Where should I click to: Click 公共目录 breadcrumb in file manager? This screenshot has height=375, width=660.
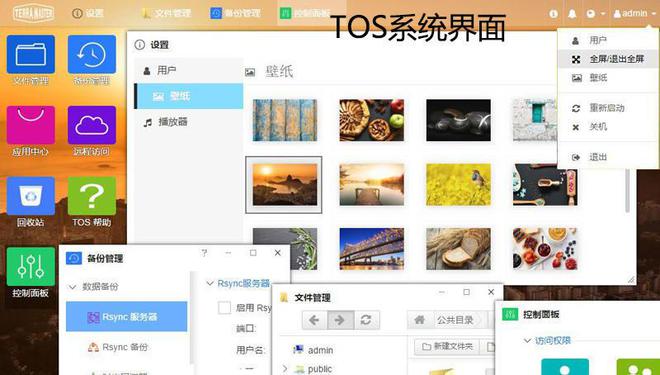point(455,320)
